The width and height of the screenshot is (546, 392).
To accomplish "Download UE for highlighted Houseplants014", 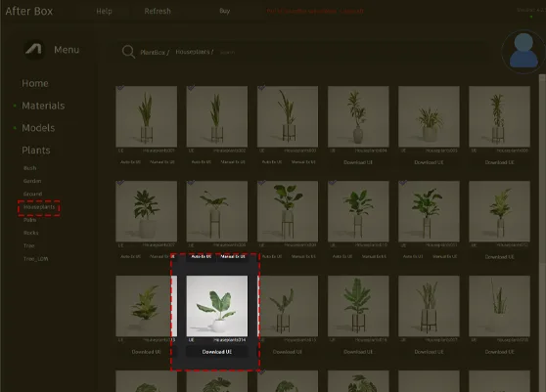I will pos(217,352).
